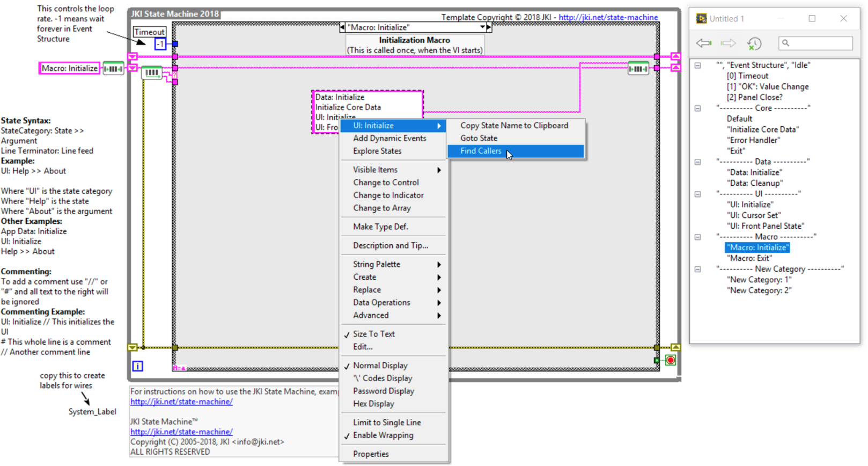This screenshot has width=868, height=466.
Task: Open Properties from context menu
Action: click(x=394, y=454)
